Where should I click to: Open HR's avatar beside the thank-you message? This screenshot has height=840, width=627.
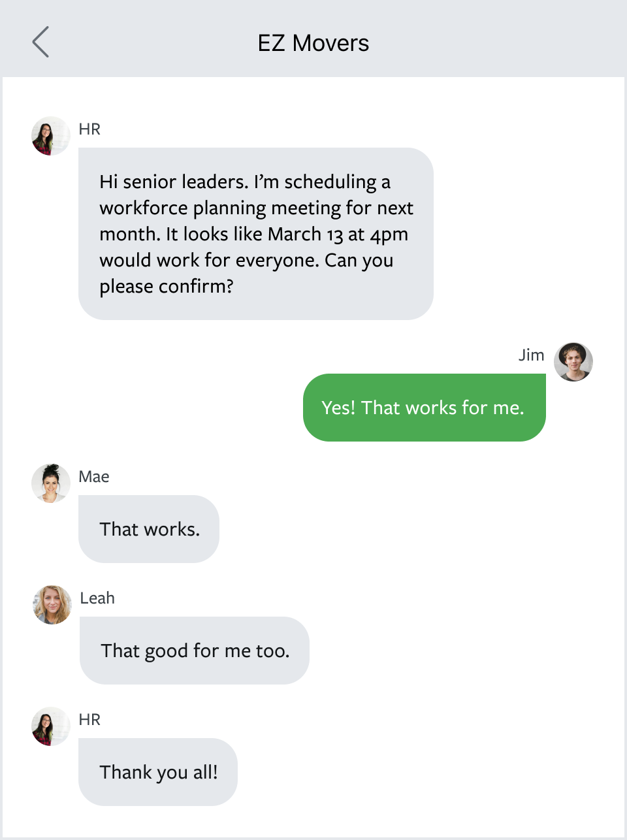pos(50,726)
